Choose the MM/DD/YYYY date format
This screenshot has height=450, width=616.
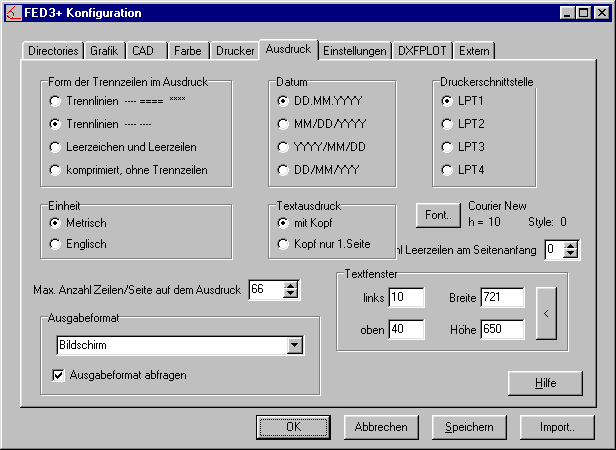click(x=284, y=124)
